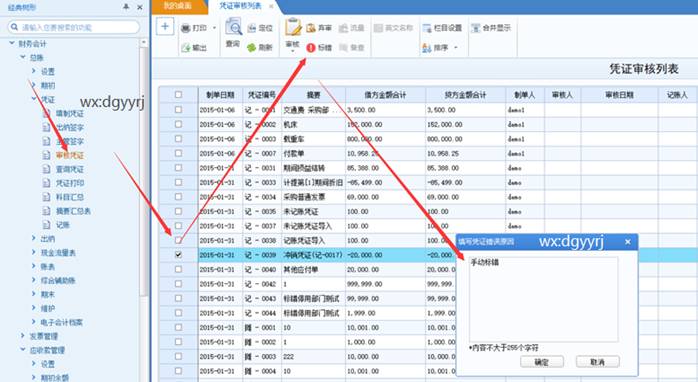Click the 打印 print icon
The image size is (698, 382).
coord(186,28)
